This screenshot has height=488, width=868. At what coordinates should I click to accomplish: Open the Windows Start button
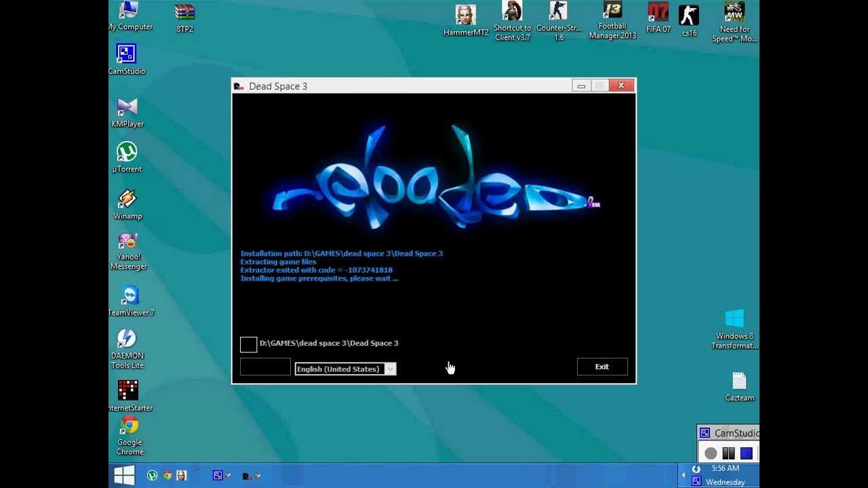pyautogui.click(x=124, y=475)
